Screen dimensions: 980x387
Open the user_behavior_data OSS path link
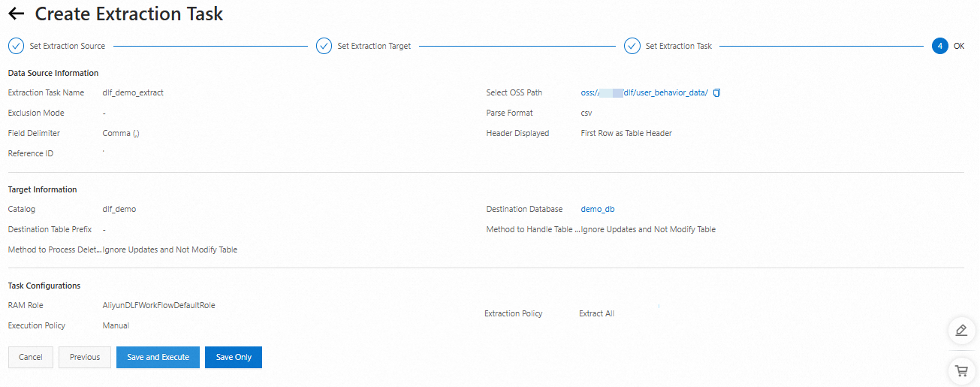tap(644, 92)
